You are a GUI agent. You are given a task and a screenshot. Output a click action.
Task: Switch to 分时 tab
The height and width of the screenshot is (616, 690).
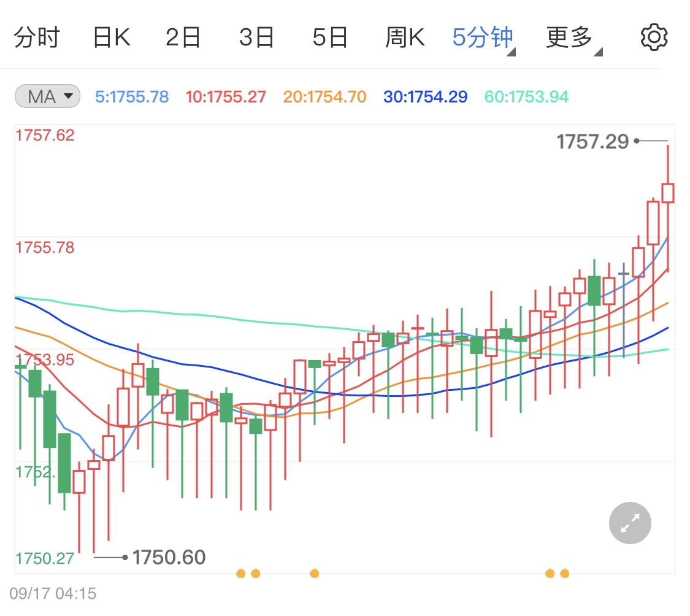pos(37,37)
